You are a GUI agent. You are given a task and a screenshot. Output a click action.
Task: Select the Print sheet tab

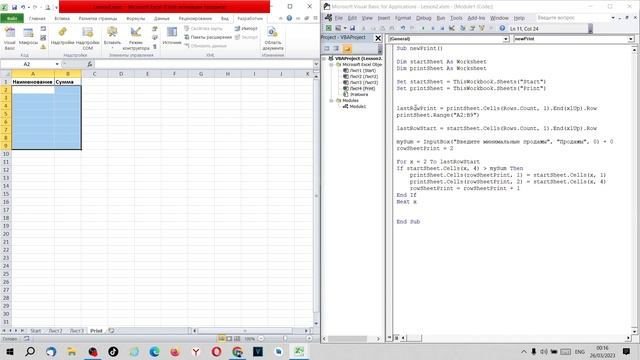coord(96,331)
